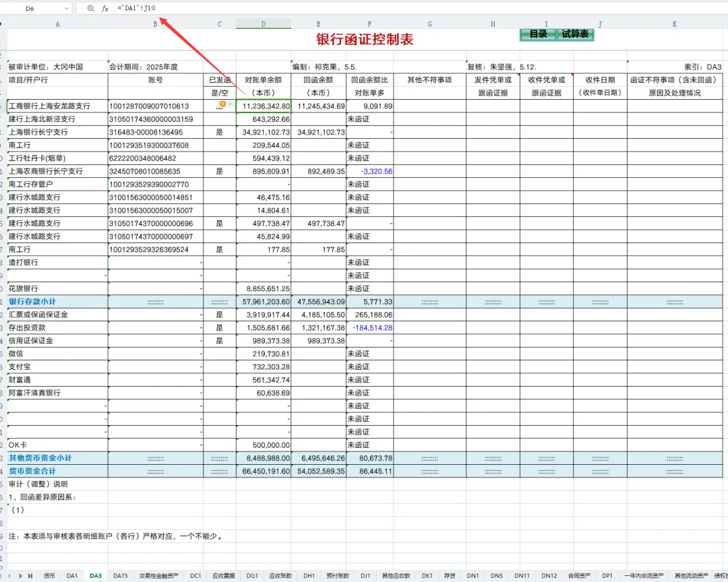Expand the Name Box dropdown next to D6

tap(66, 8)
